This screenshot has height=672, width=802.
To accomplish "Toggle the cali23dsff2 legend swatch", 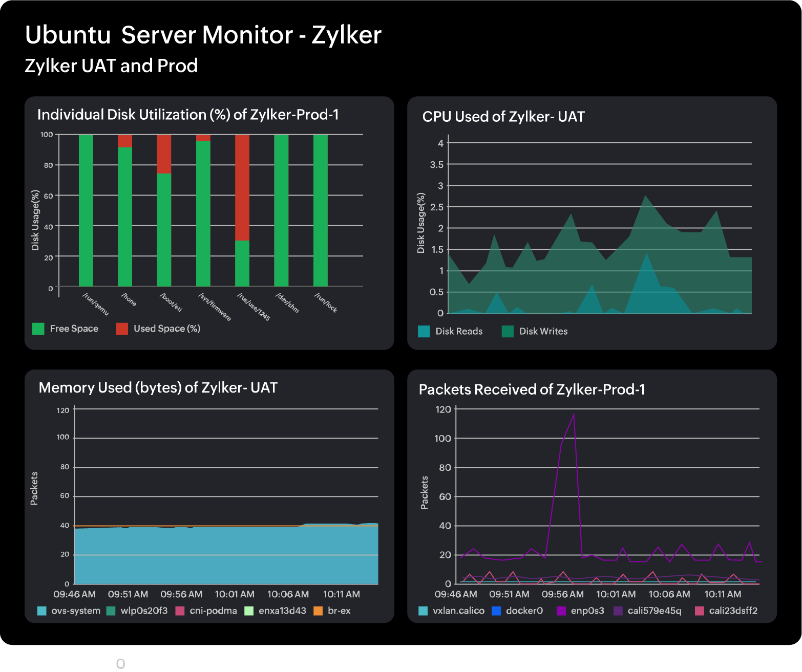I will coord(700,611).
